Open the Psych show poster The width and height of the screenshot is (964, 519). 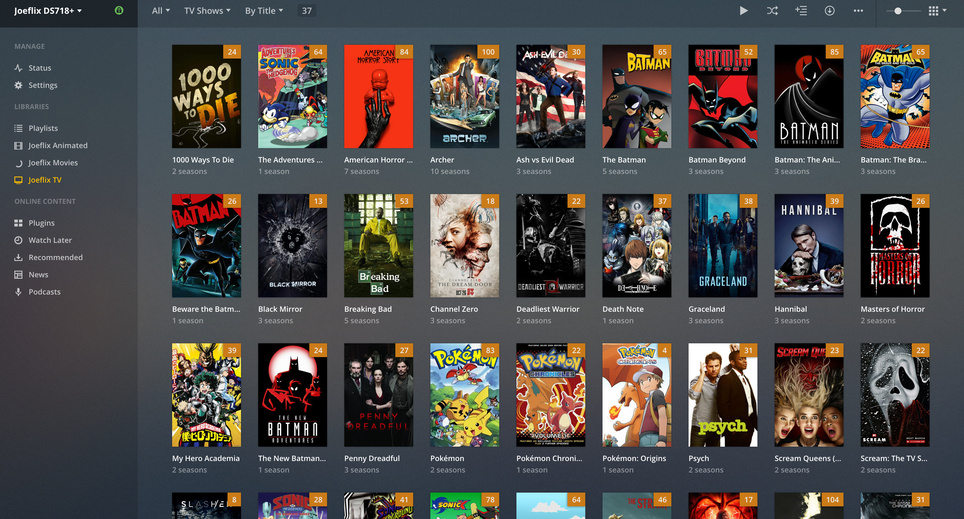pos(723,395)
